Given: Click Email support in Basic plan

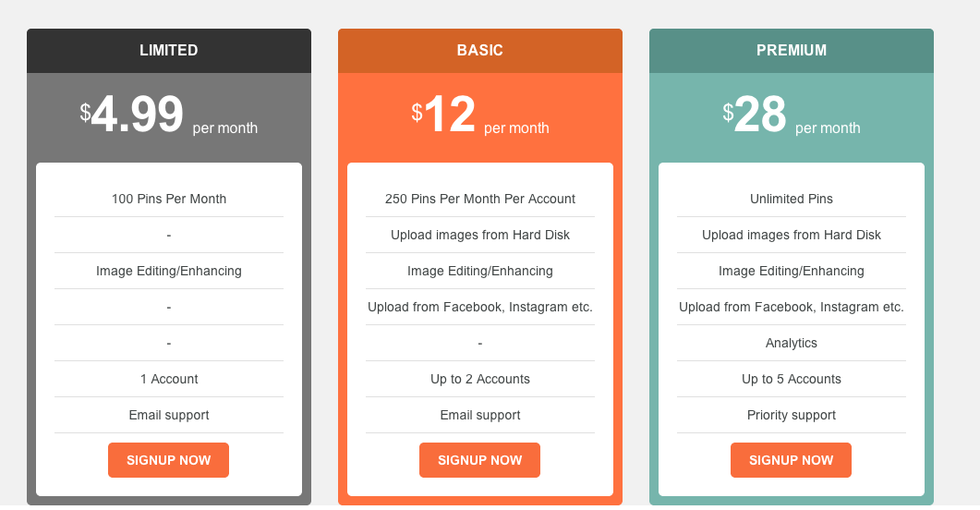Looking at the screenshot, I should pyautogui.click(x=480, y=415).
